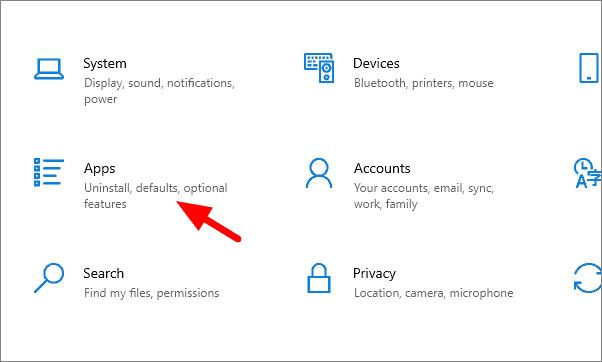Click the Devices keyboard and speaker icon
Image resolution: width=602 pixels, height=362 pixels.
point(319,68)
